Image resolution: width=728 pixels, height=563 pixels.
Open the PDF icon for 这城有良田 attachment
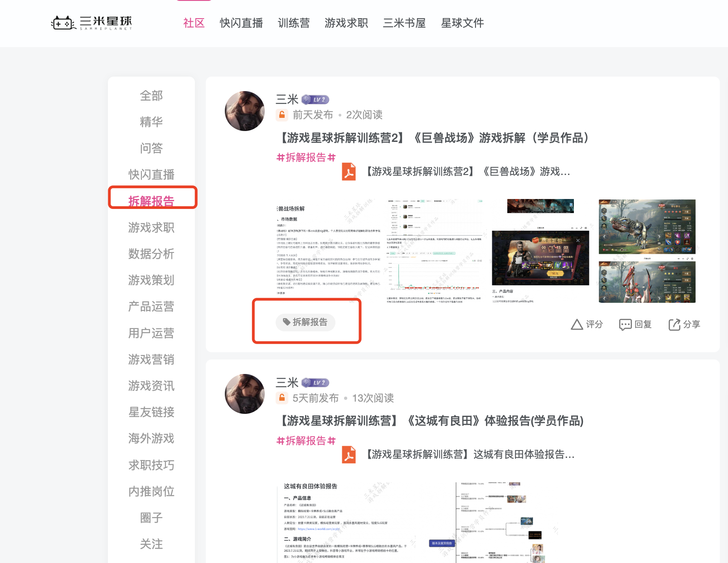click(349, 455)
